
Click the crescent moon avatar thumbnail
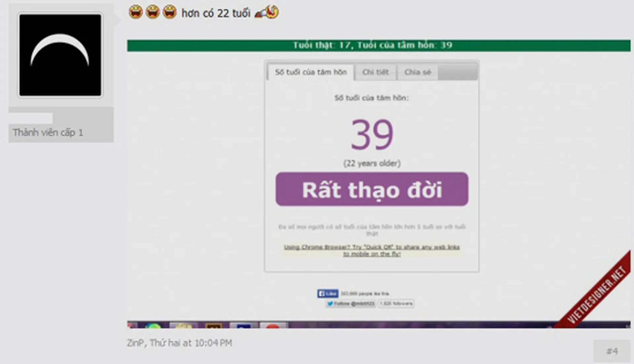[x=60, y=55]
